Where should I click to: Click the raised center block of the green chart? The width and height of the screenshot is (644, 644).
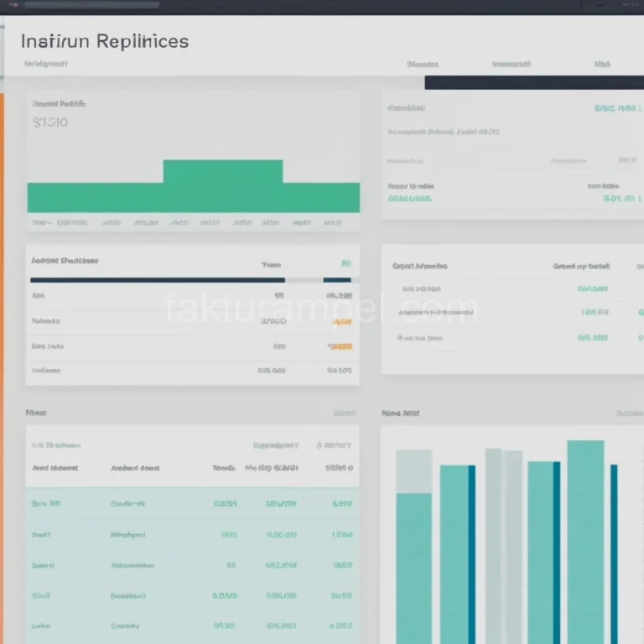pos(222,172)
